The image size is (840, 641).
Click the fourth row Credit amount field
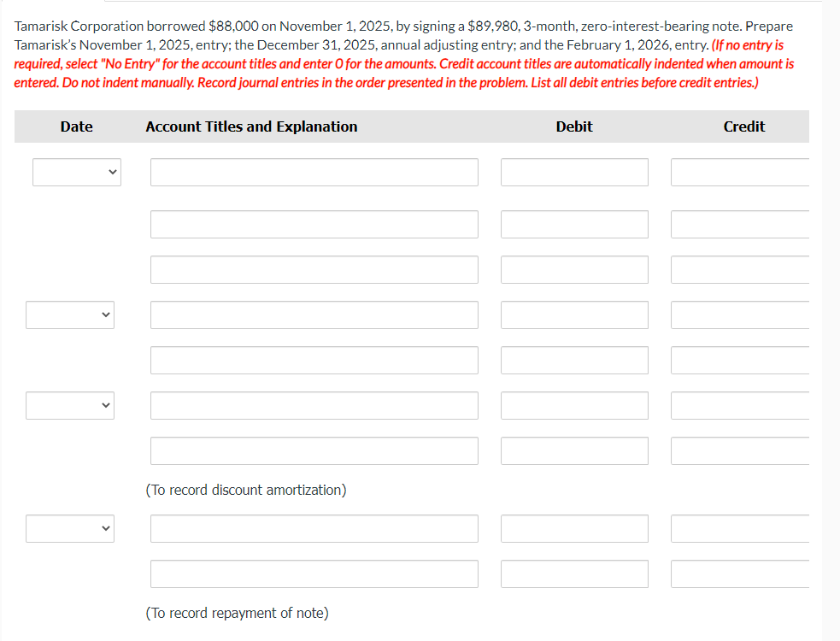740,315
